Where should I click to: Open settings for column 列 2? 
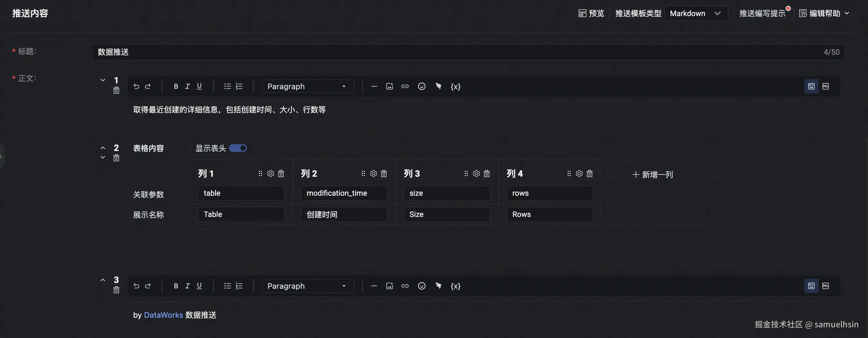tap(373, 174)
